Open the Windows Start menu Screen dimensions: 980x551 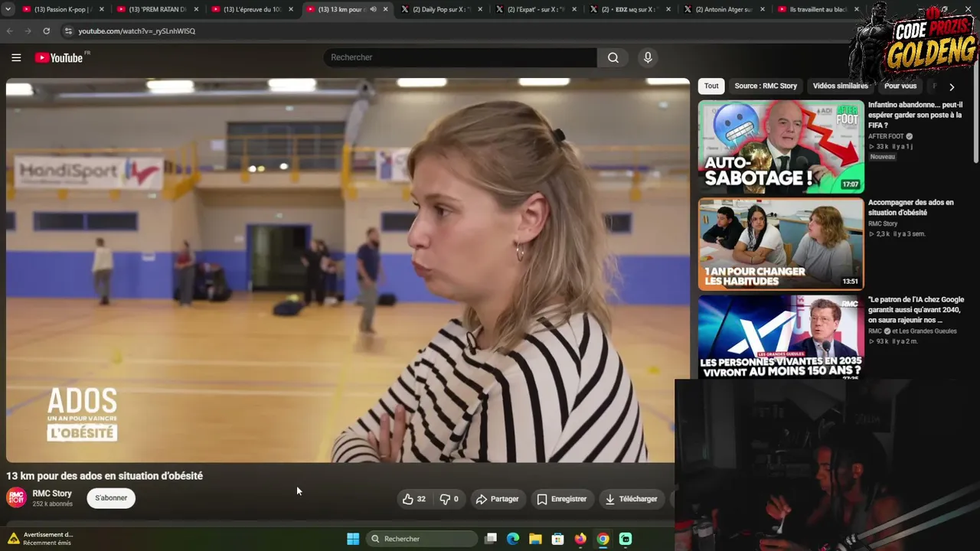pos(353,539)
